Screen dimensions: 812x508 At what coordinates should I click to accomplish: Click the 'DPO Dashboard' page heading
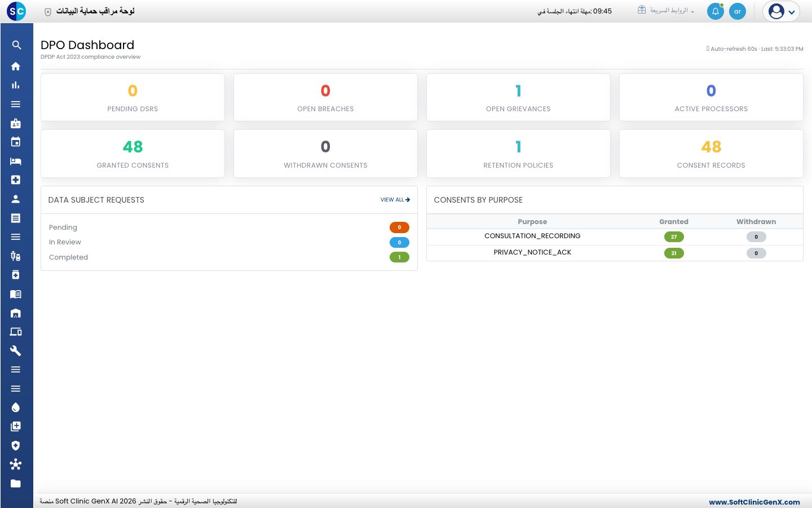pyautogui.click(x=87, y=45)
